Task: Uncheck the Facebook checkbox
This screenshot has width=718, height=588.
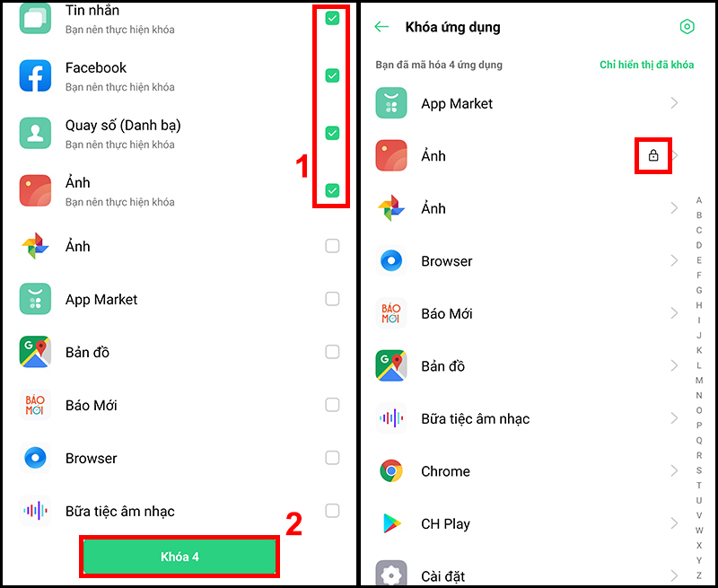Action: pos(332,75)
